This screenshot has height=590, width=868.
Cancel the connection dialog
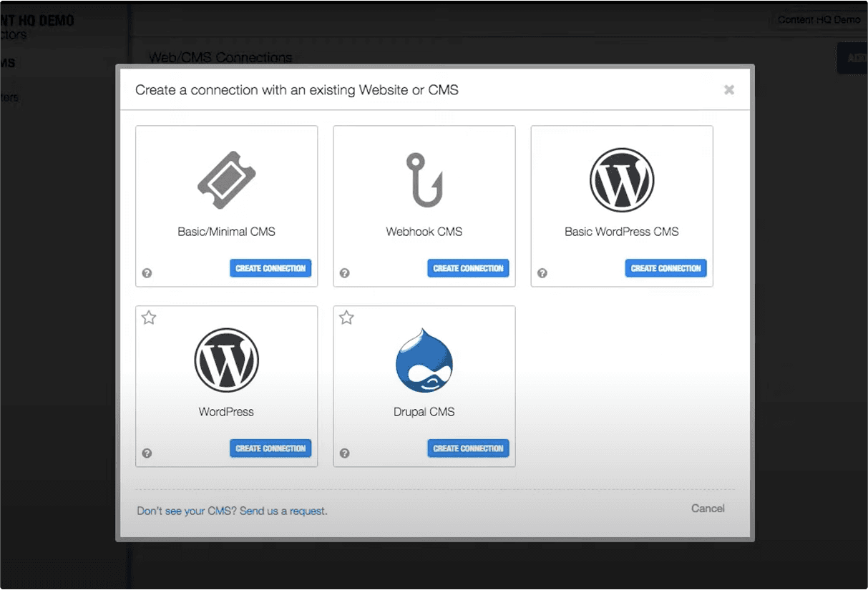[708, 508]
